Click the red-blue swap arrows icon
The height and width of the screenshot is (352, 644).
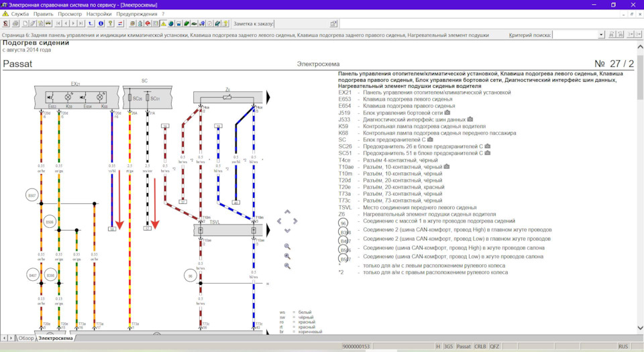coord(120,23)
